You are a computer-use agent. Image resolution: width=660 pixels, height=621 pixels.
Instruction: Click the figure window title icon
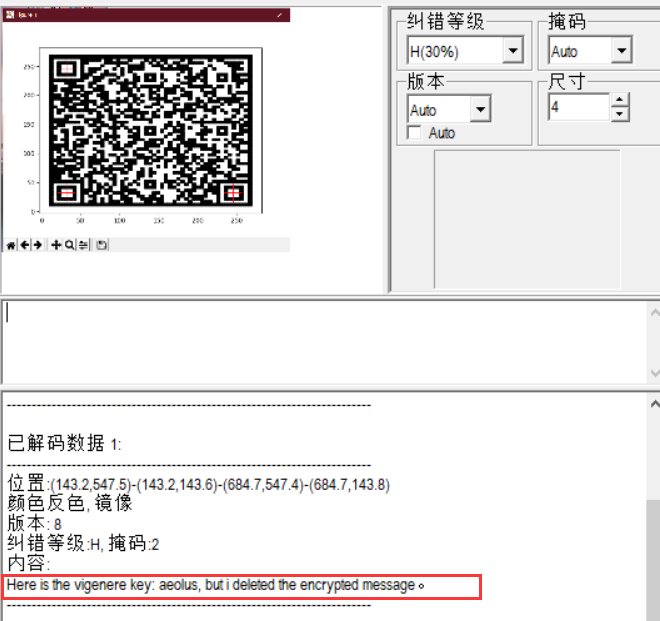click(10, 15)
